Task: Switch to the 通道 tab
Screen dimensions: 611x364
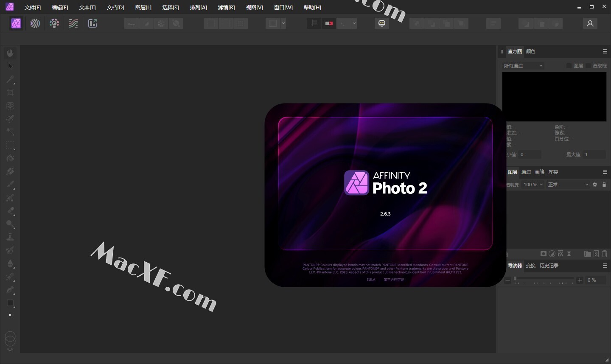Action: pyautogui.click(x=526, y=172)
